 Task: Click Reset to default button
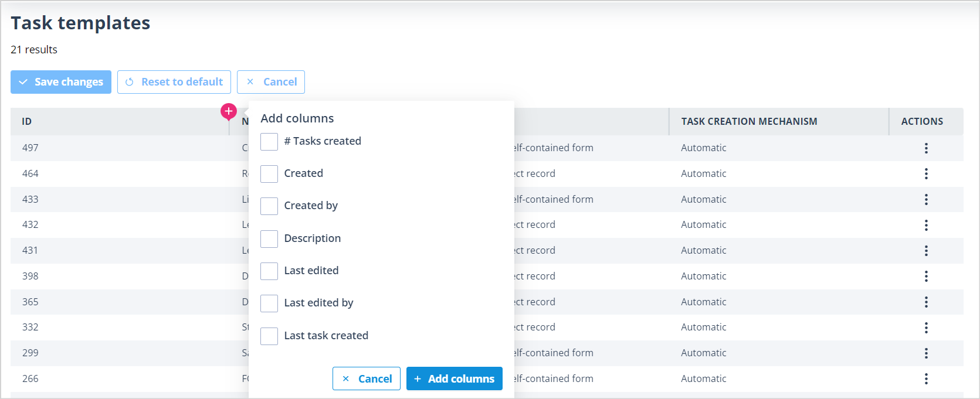(x=174, y=82)
